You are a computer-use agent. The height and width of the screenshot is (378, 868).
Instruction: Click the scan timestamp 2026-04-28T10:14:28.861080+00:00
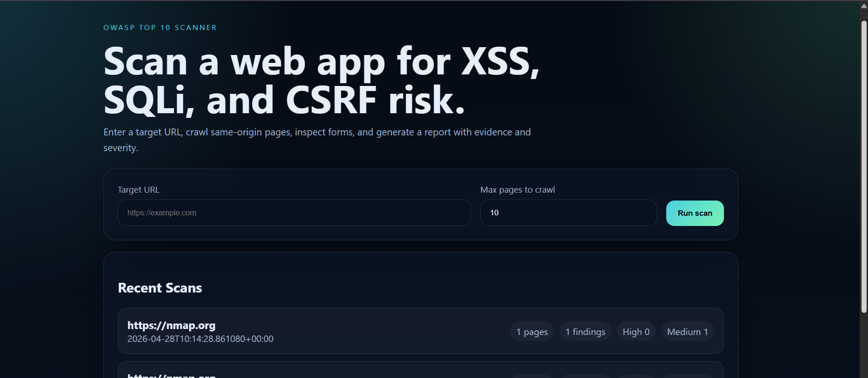[x=200, y=339]
